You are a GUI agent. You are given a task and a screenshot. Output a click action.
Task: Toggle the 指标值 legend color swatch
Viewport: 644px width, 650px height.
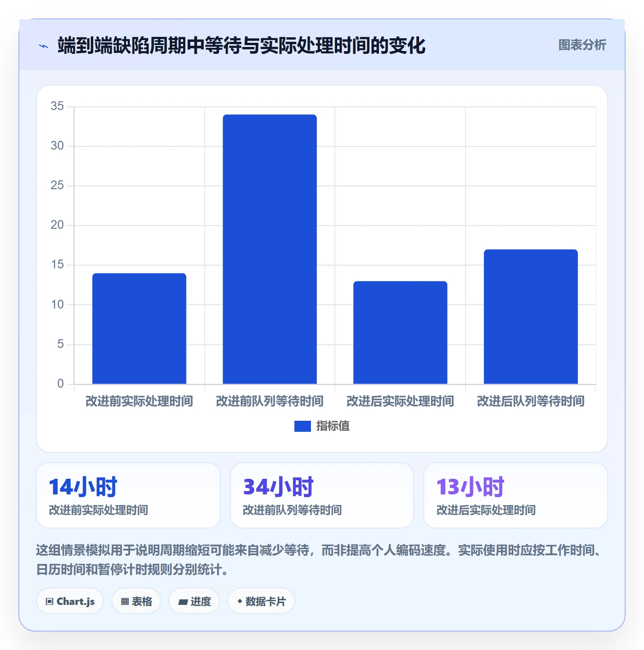tap(303, 426)
